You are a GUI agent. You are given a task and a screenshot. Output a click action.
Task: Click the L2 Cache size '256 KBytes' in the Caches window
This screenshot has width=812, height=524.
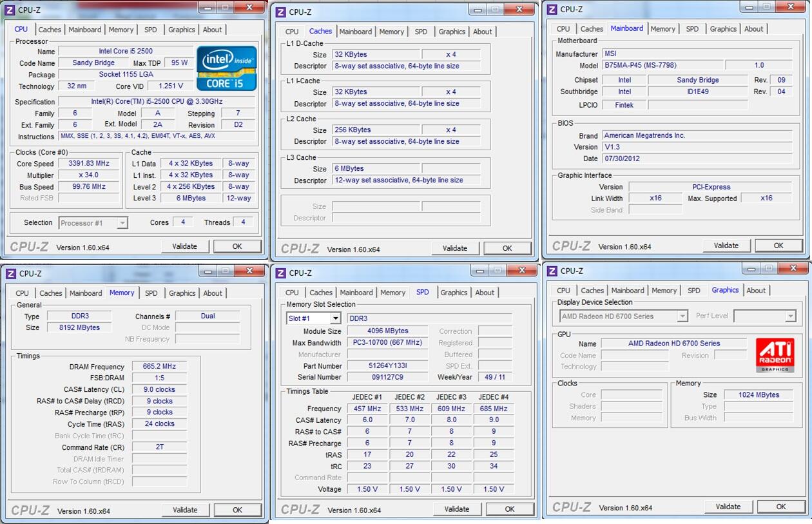pyautogui.click(x=376, y=130)
